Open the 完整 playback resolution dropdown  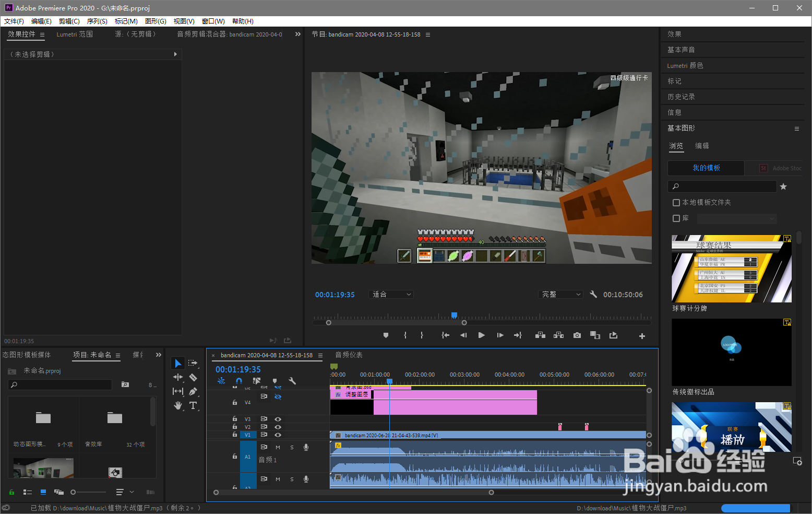coord(560,294)
